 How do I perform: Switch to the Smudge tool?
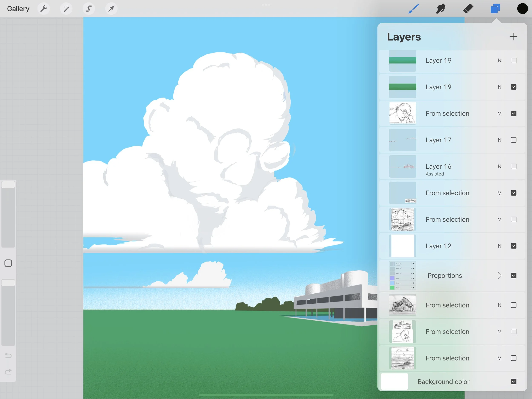point(440,9)
